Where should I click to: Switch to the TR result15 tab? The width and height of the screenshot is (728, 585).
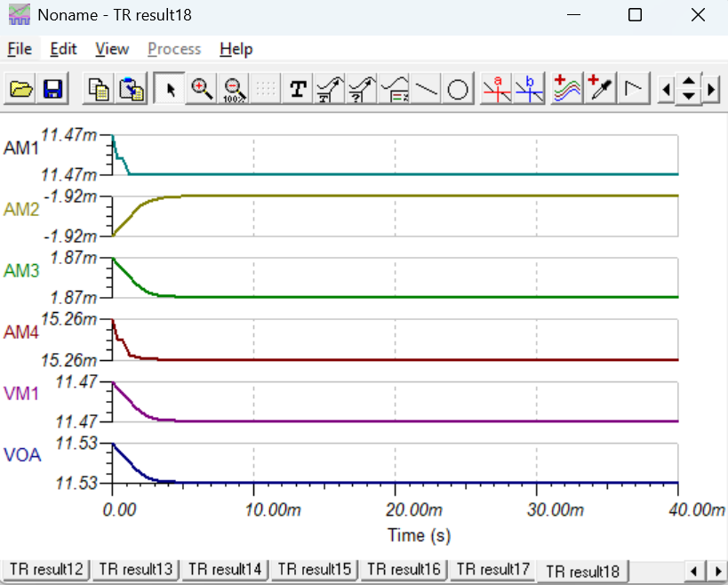pyautogui.click(x=314, y=569)
